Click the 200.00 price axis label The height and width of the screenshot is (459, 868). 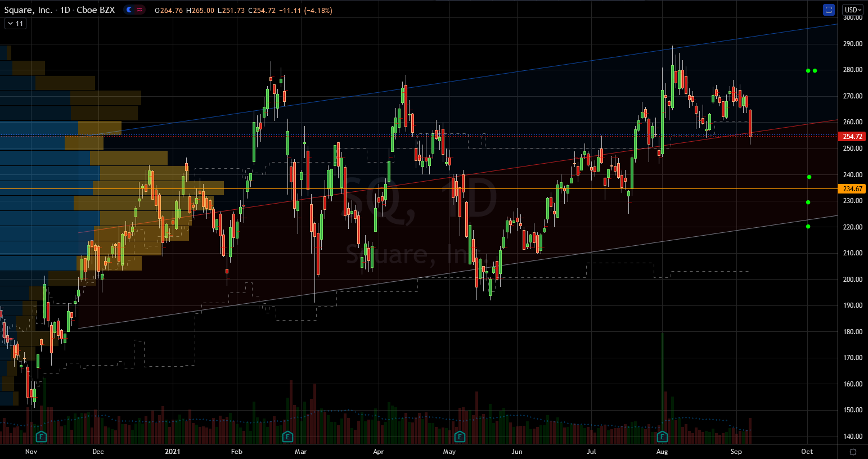click(853, 280)
